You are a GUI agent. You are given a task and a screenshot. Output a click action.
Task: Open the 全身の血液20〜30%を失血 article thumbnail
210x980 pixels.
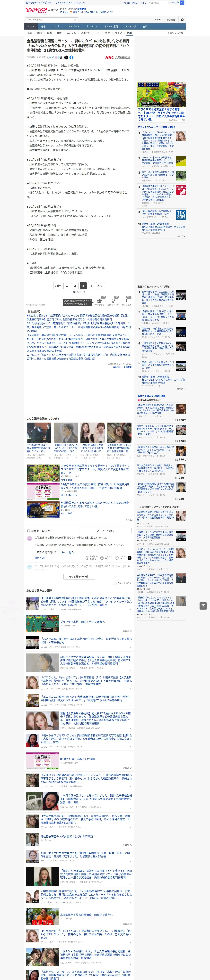tap(119, 432)
